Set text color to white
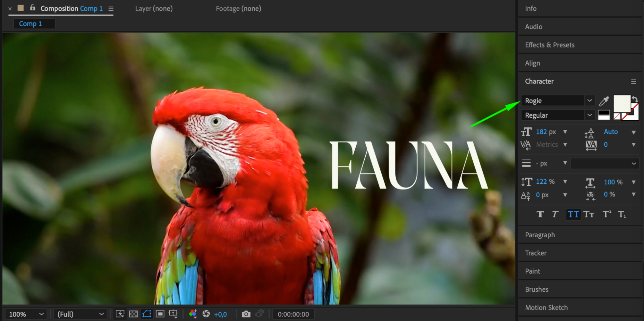 604,118
